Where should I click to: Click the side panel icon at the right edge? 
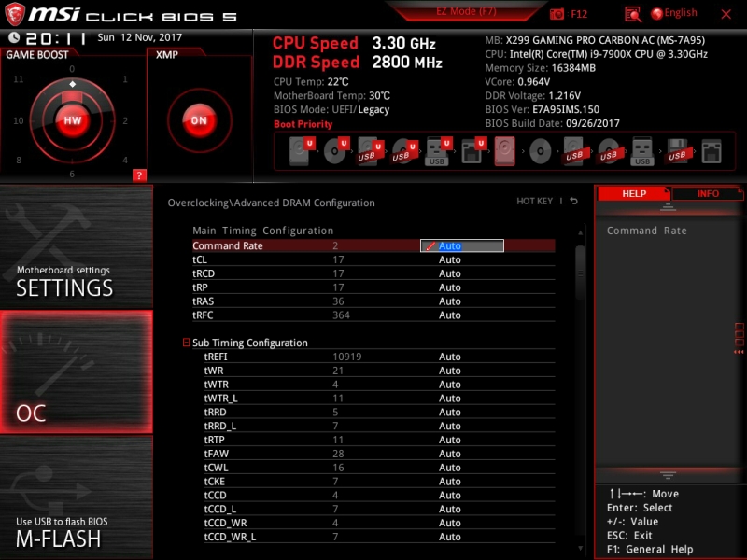coord(739,338)
